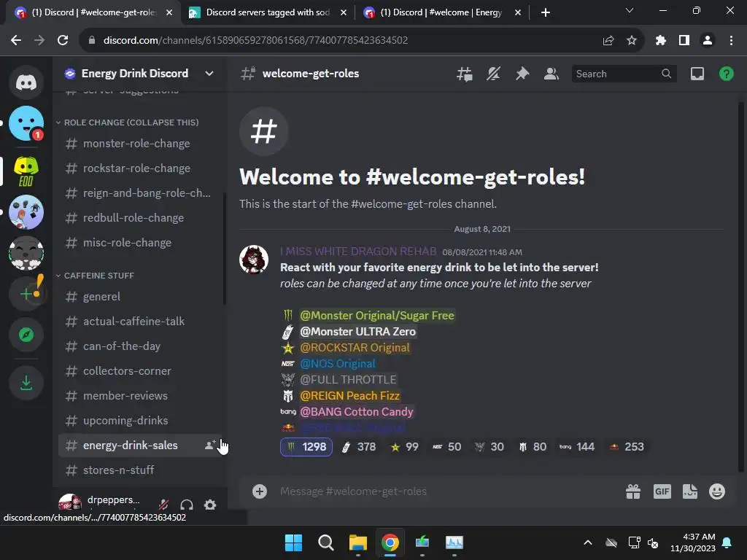Screen dimensions: 747x560
Task: Toggle Monster Original reaction with 1298 count
Action: point(306,447)
